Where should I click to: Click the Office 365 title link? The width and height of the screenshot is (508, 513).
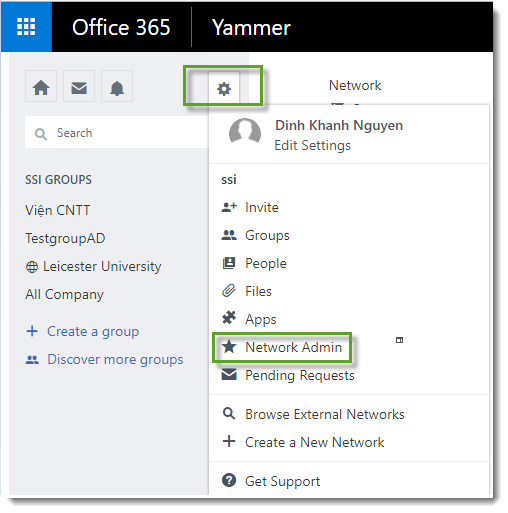(x=121, y=27)
